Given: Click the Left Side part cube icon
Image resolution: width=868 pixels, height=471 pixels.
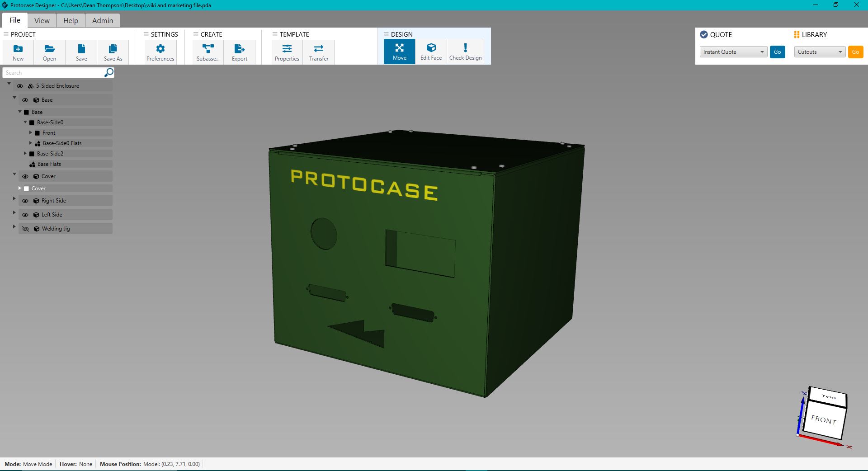Looking at the screenshot, I should pyautogui.click(x=36, y=215).
